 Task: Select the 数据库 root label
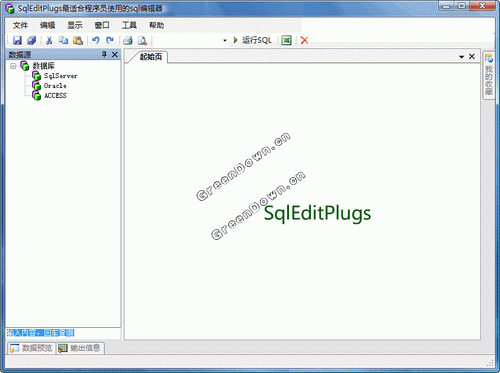(x=43, y=66)
